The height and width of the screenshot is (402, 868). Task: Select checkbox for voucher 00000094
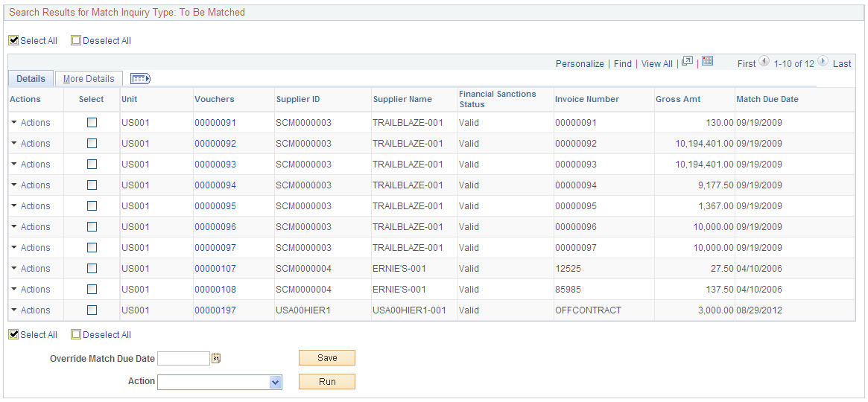coord(92,185)
